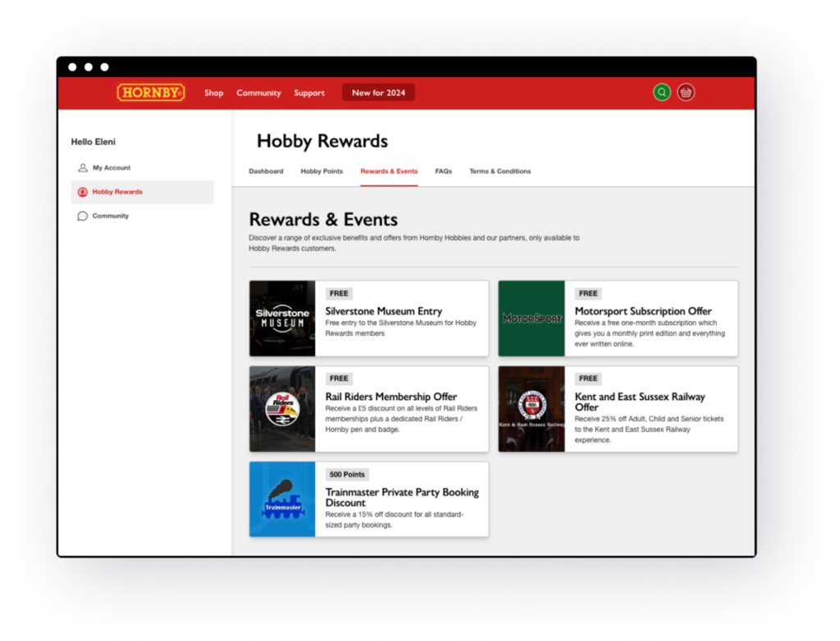
Task: Click 'Receive 25% off Adult, Child' description
Action: point(650,430)
